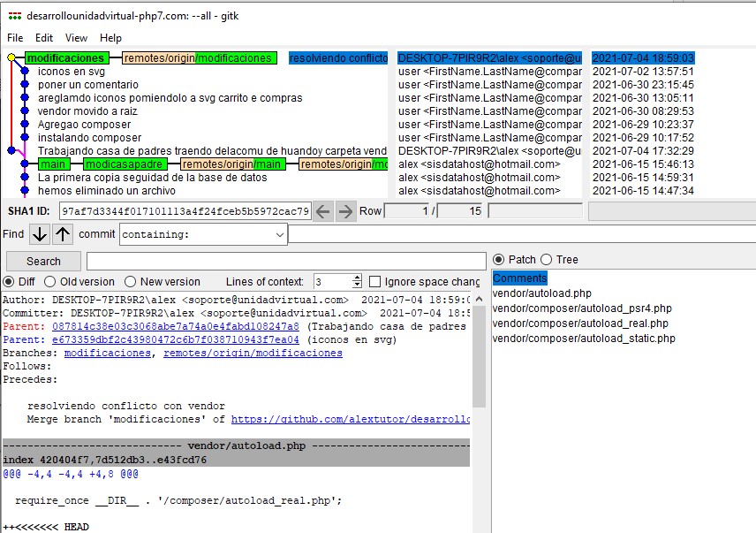Select vendor/composer/autoload_real.php file
The image size is (756, 533).
click(580, 324)
